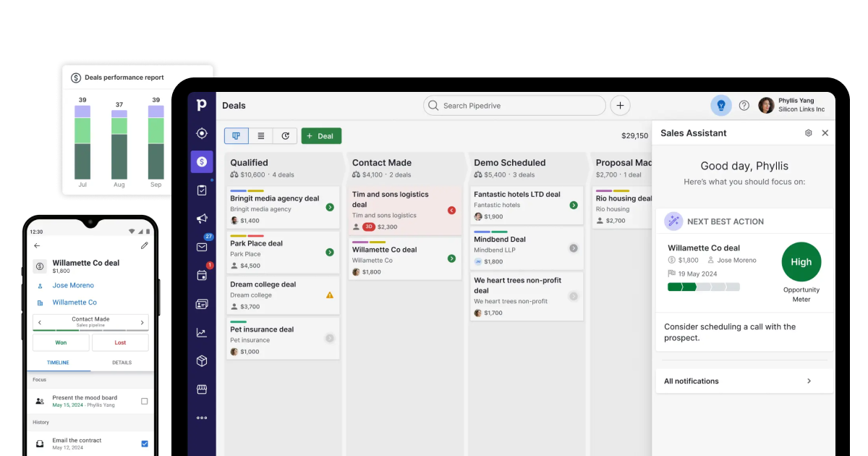Mark deal as Lost on phone
Screen dimensions: 868x456
coord(120,343)
